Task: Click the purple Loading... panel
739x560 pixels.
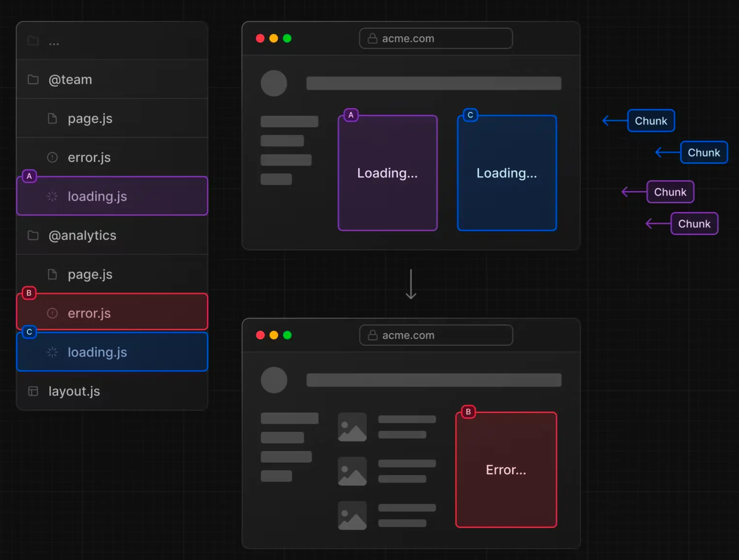Action: pos(388,173)
